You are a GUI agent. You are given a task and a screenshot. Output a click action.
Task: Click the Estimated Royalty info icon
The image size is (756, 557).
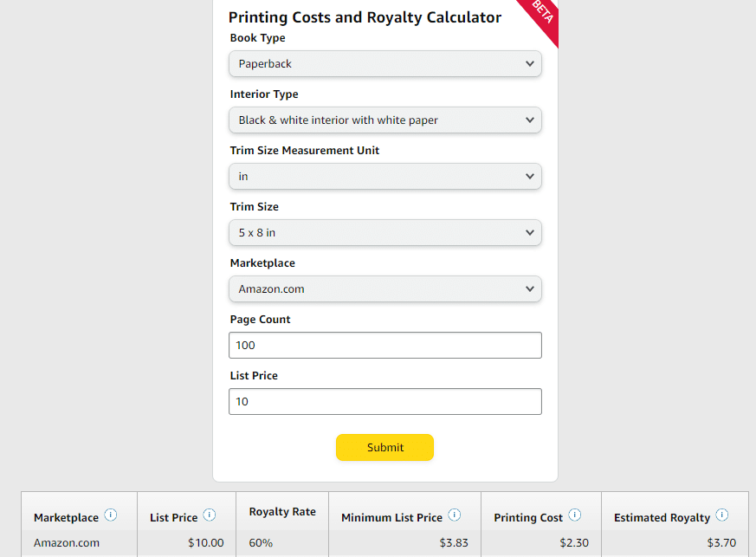[x=721, y=515]
